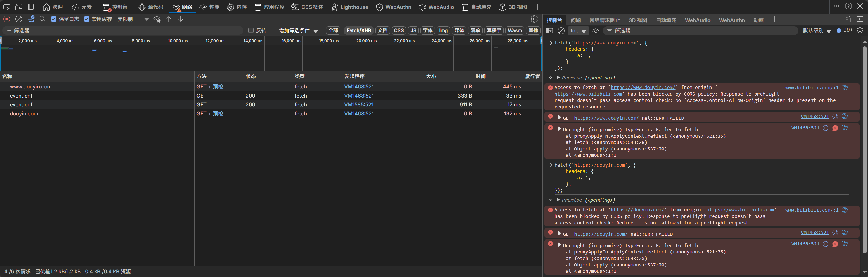
Task: Click the 6,000 ms mark on the timeline
Action: point(103,41)
